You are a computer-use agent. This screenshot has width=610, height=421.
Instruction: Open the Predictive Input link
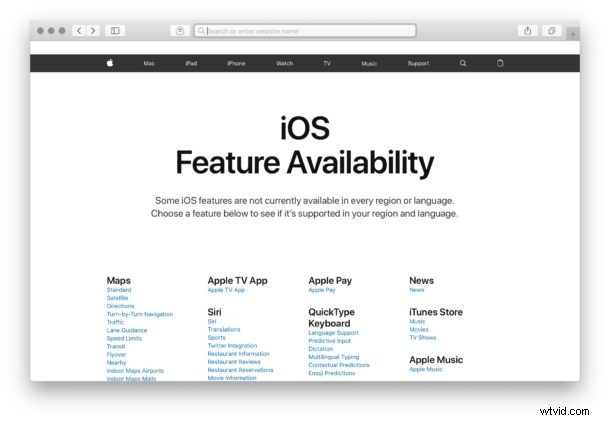click(x=330, y=341)
